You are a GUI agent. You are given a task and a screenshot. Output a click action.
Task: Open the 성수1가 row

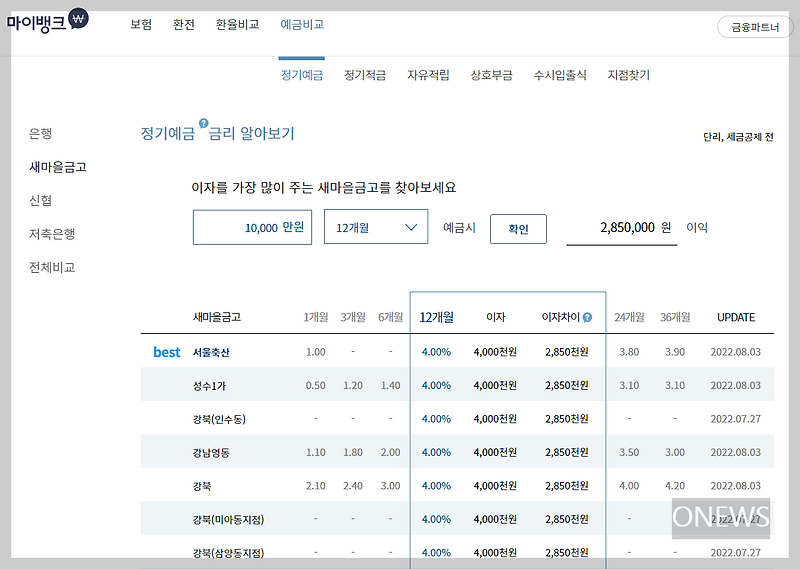pos(457,385)
